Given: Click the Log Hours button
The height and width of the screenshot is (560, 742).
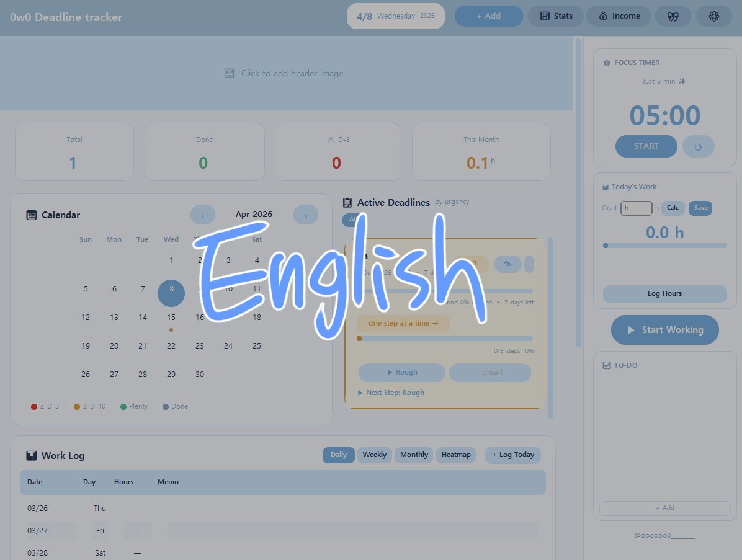Looking at the screenshot, I should click(664, 294).
